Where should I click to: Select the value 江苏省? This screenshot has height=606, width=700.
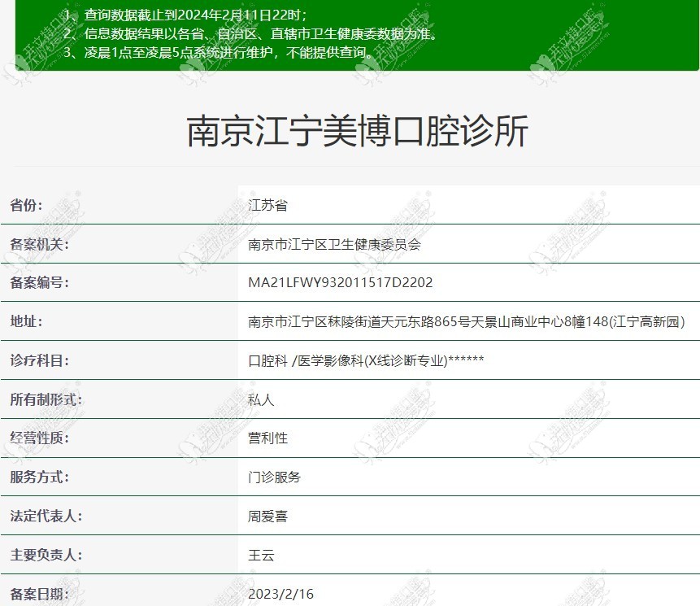[267, 206]
